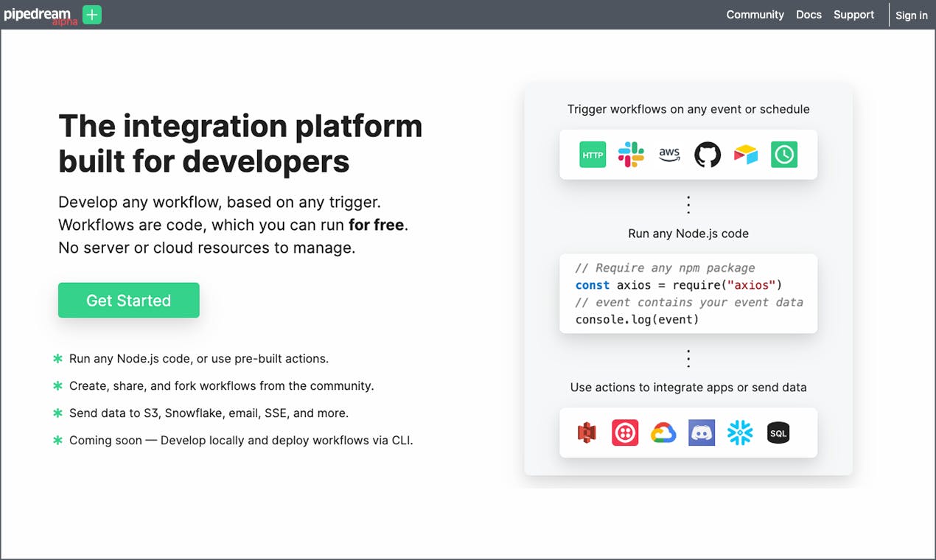This screenshot has height=560, width=936.
Task: Select the HTTP trigger icon
Action: point(593,155)
